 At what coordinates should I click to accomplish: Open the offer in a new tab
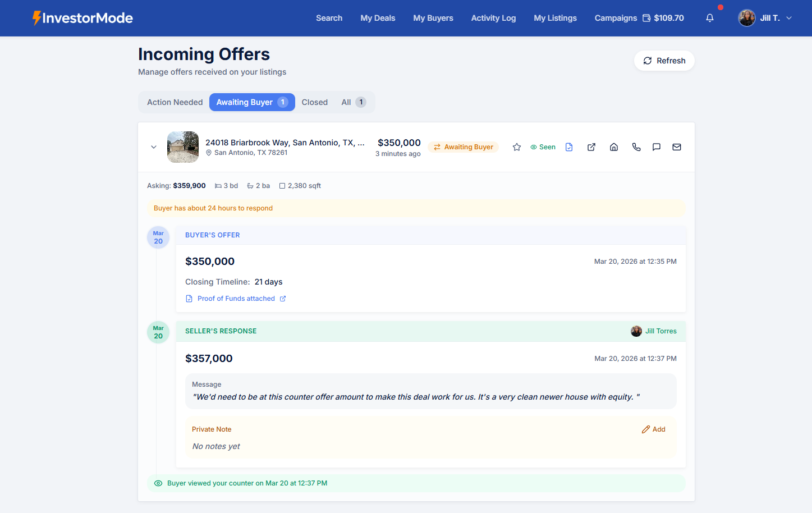[x=591, y=146]
